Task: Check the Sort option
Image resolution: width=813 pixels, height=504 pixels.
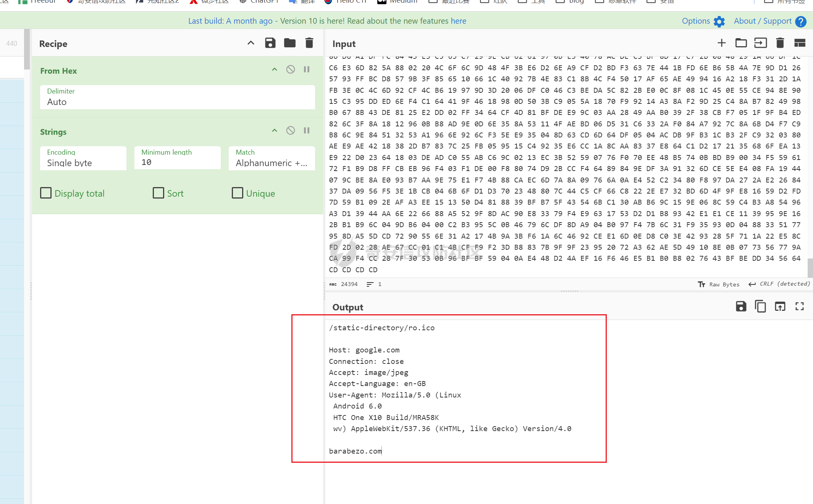Action: 158,193
